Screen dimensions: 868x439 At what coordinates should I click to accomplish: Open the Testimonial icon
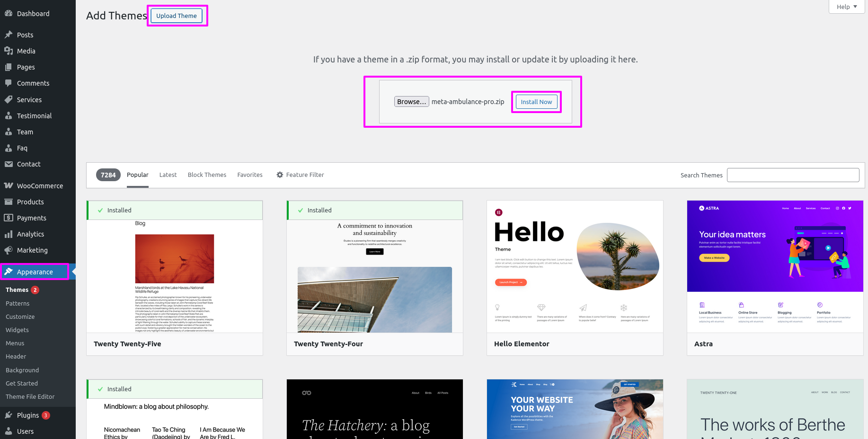[9, 115]
